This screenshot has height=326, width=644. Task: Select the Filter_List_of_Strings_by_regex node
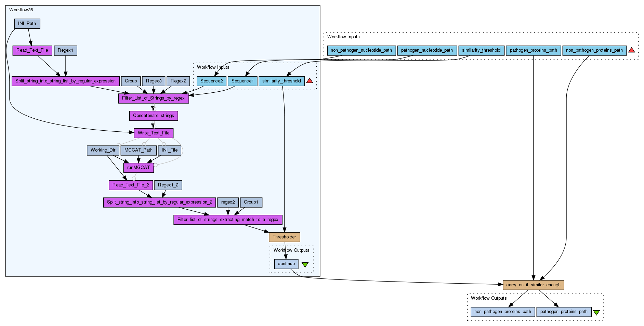click(153, 98)
